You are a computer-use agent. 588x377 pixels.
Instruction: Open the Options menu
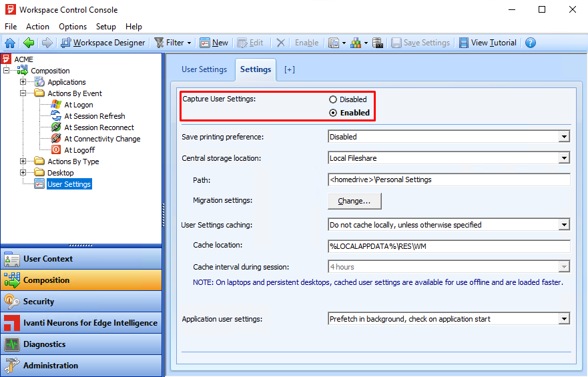(73, 27)
